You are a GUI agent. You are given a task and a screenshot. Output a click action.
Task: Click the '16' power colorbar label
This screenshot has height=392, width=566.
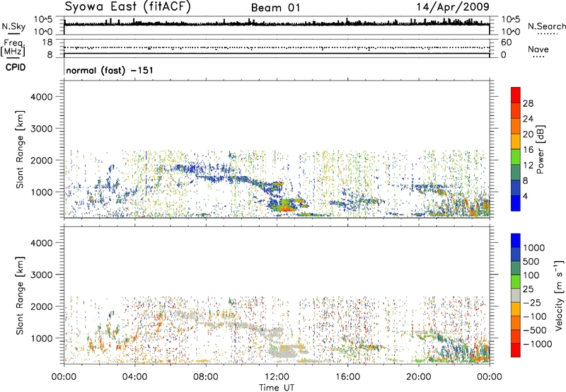[x=528, y=150]
